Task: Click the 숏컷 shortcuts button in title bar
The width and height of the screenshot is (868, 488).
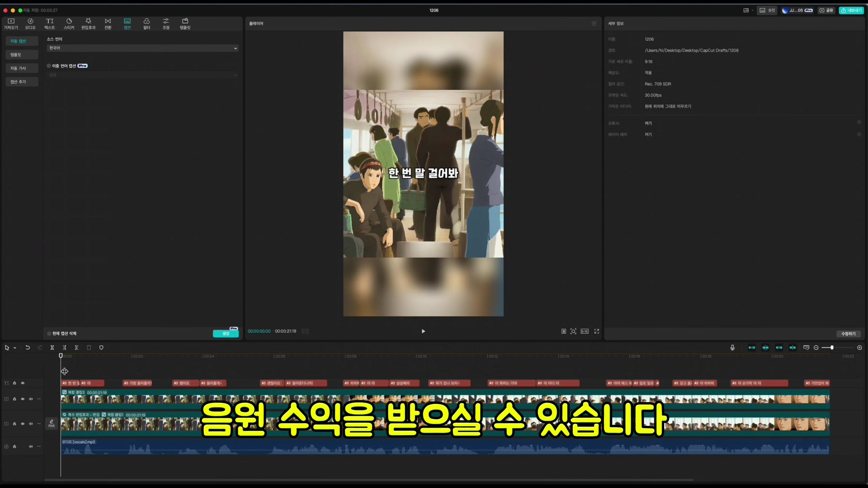Action: coord(768,10)
